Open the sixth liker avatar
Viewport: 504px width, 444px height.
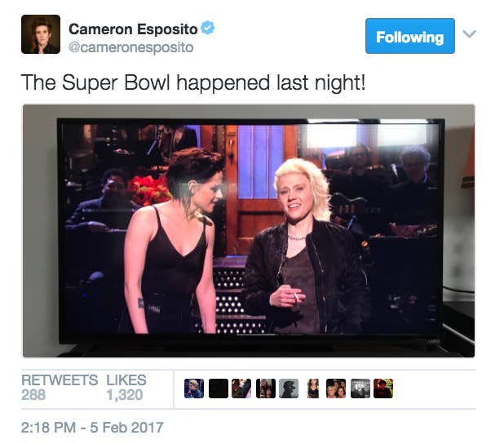pos(313,388)
